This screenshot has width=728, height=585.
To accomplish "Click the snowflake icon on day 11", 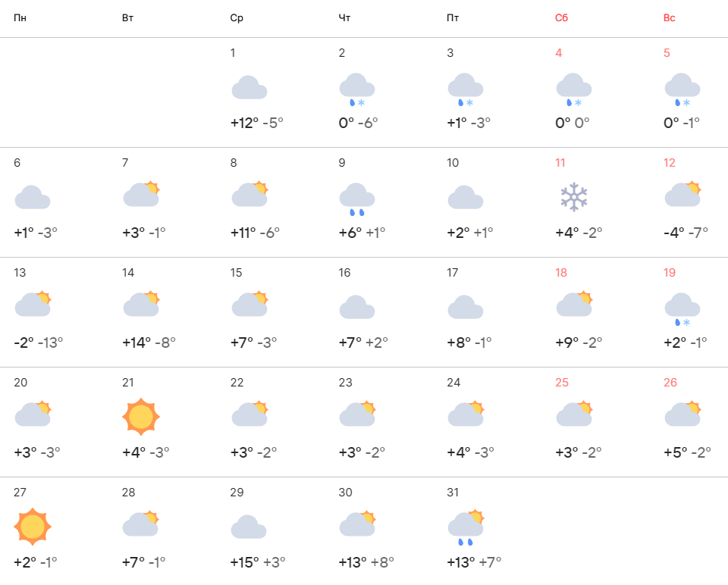I will [574, 197].
